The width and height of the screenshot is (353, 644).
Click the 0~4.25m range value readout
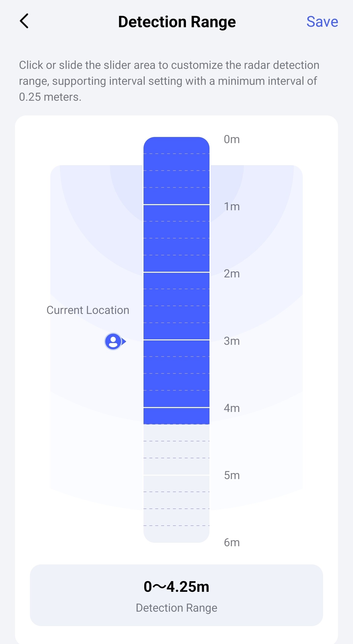[x=176, y=587]
